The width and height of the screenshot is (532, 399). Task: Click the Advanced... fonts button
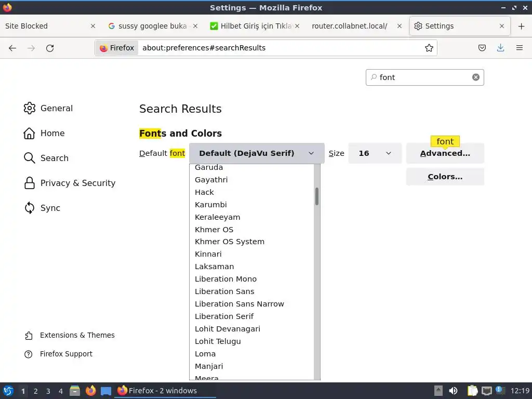tap(445, 153)
